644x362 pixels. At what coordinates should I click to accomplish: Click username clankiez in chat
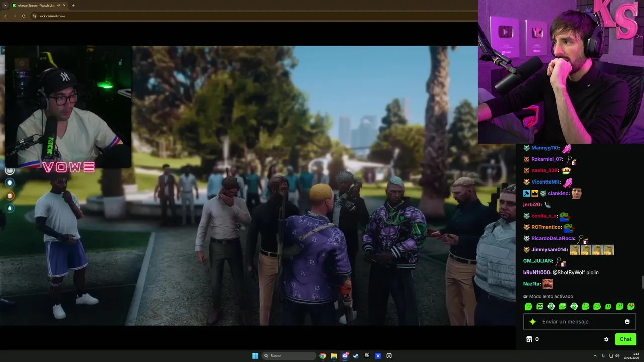[558, 193]
